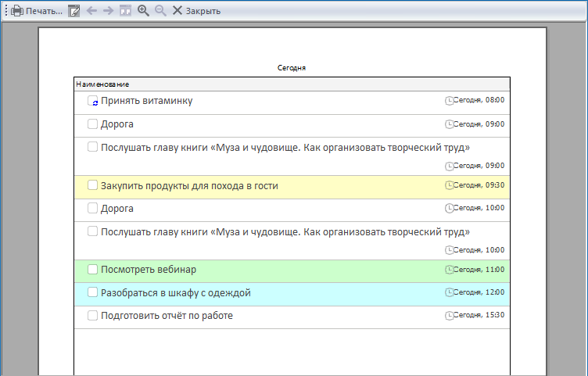Click the 'Сегодня, 08:00' due time
Image resolution: width=588 pixels, height=376 pixels.
point(479,100)
